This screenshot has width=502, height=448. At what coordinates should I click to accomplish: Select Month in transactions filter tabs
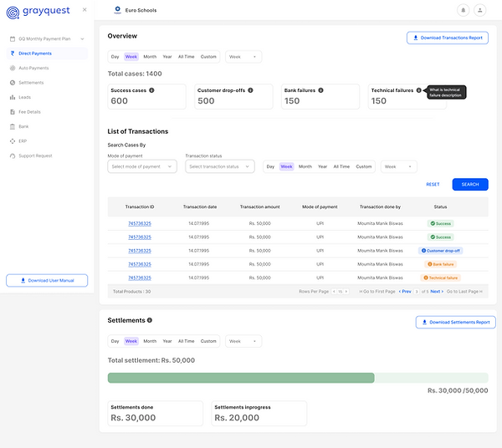pos(305,166)
